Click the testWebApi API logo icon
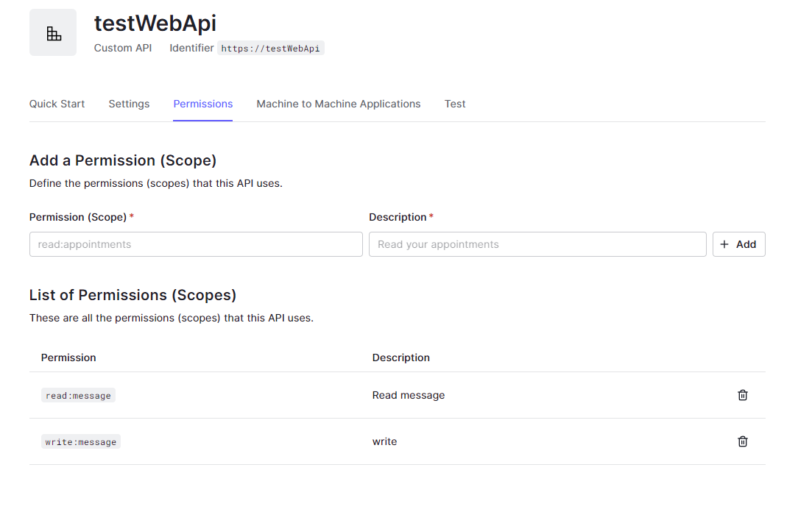Viewport: 812px width, 512px height. [52, 32]
